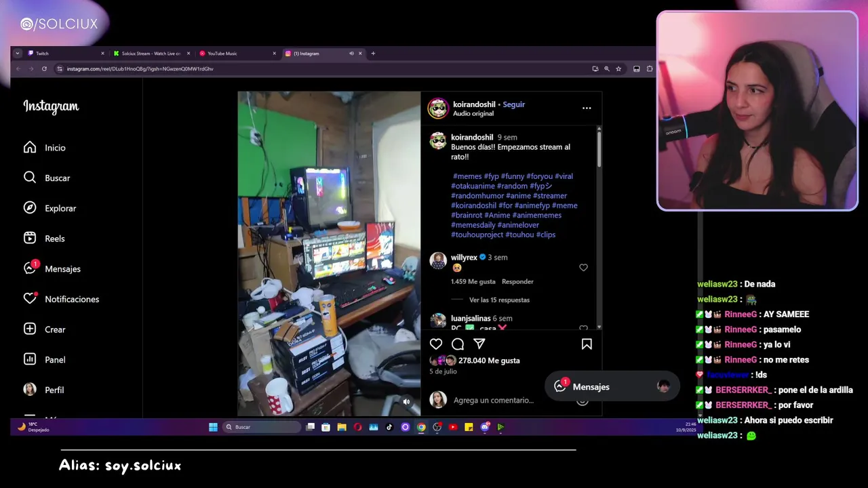
Task: Open weather widget Despejado
Action: pos(33,427)
